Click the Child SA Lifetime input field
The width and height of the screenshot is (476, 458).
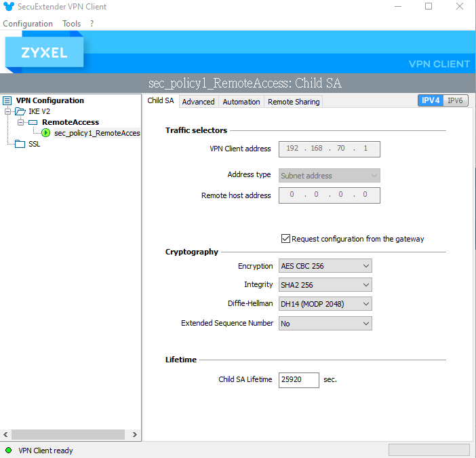click(x=299, y=380)
